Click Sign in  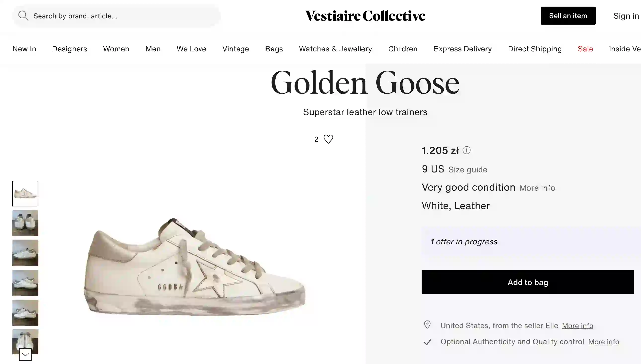point(626,16)
